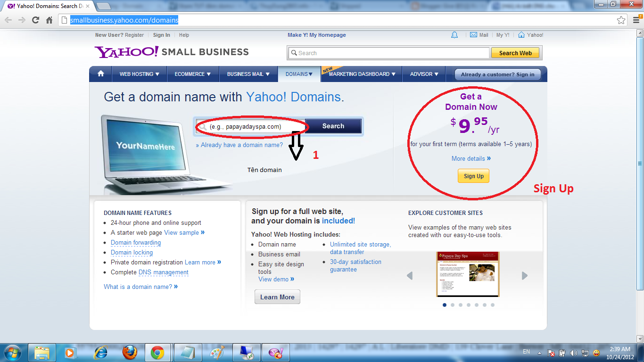Launch Windows Media Player from taskbar
Viewport: 644px width, 362px height.
[70, 353]
